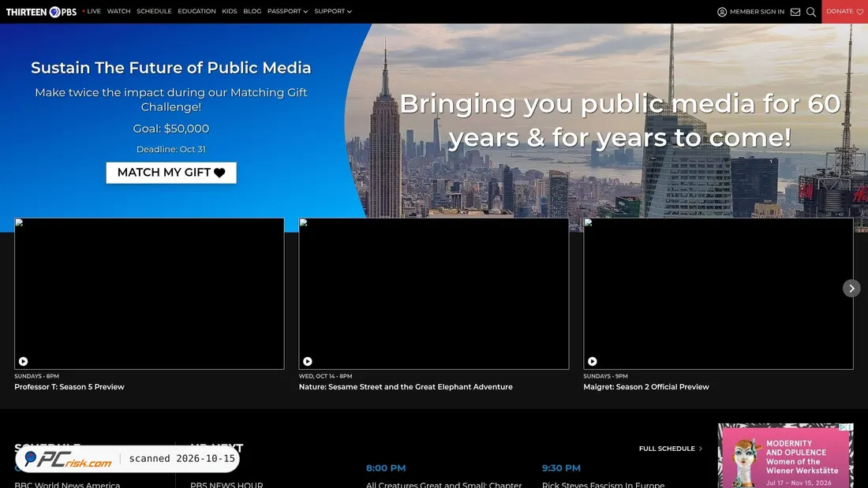Viewport: 868px width, 488px height.
Task: Expand the Support dropdown menu
Action: (333, 11)
